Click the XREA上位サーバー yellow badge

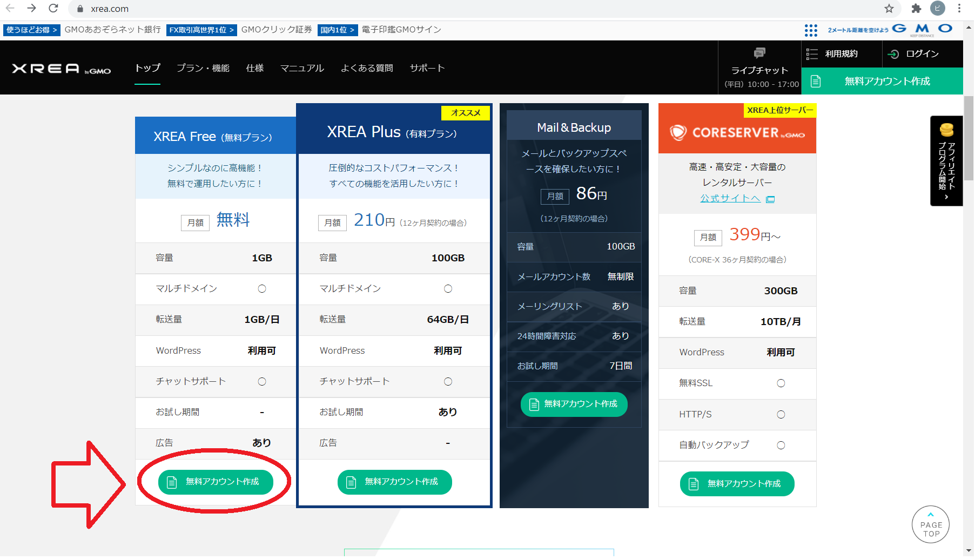(x=780, y=110)
